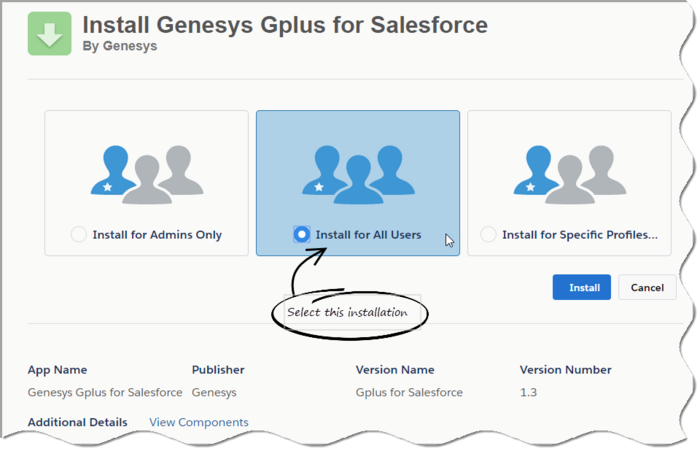This screenshot has height=451, width=700.
Task: Select the Install for All Users radio
Action: click(x=301, y=235)
